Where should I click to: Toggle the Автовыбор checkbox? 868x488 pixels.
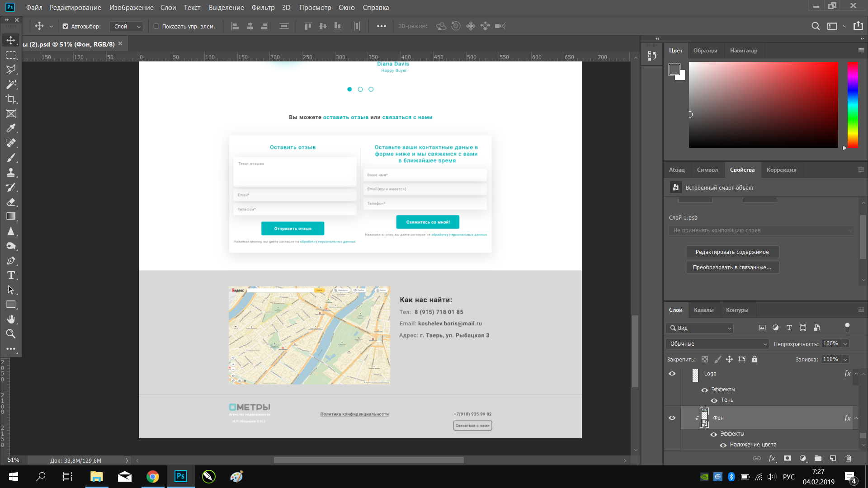click(66, 26)
